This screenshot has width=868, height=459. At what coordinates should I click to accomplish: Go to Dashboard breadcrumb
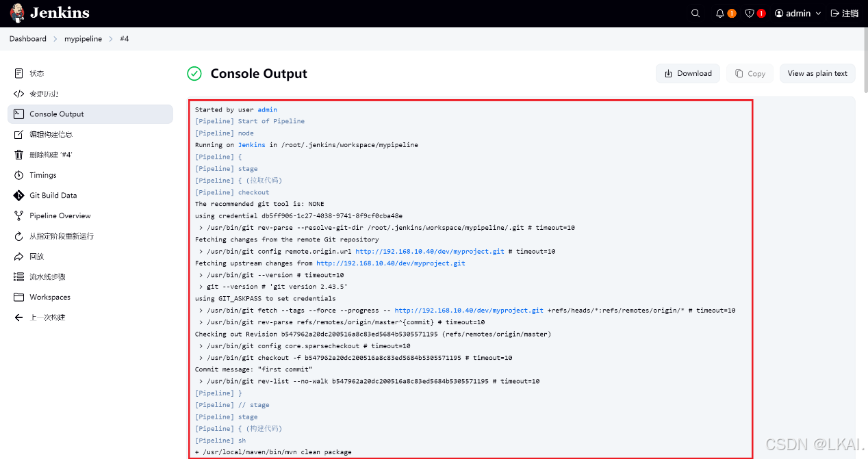point(28,39)
